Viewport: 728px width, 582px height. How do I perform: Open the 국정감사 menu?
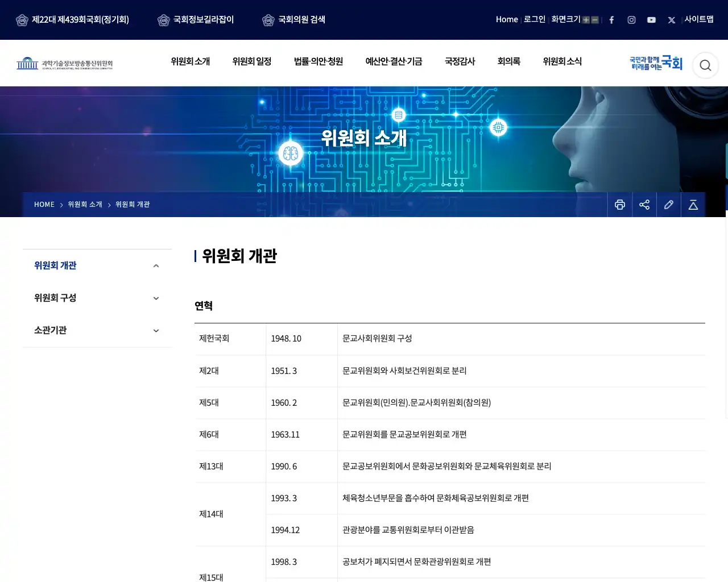pos(460,61)
